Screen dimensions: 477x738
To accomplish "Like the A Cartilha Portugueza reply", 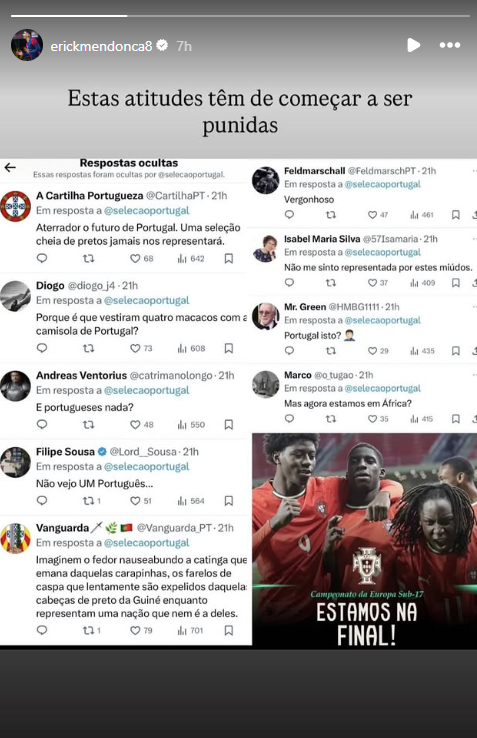I will pos(142,258).
